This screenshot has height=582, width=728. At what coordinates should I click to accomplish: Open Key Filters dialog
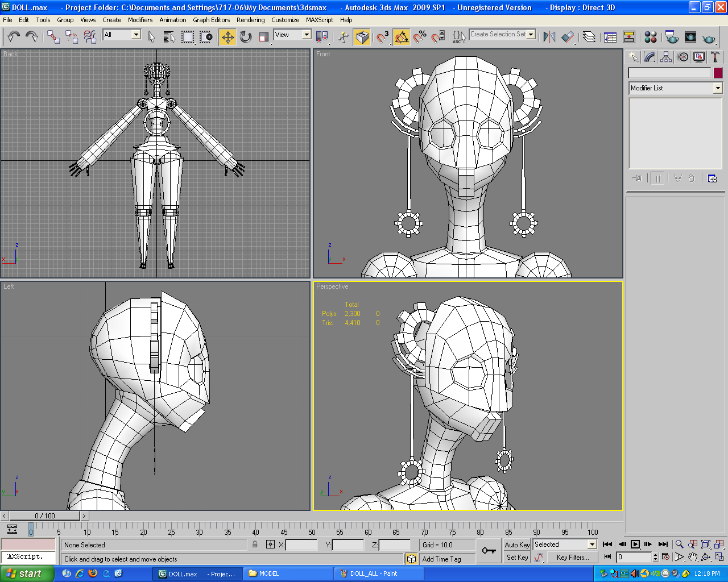point(573,558)
